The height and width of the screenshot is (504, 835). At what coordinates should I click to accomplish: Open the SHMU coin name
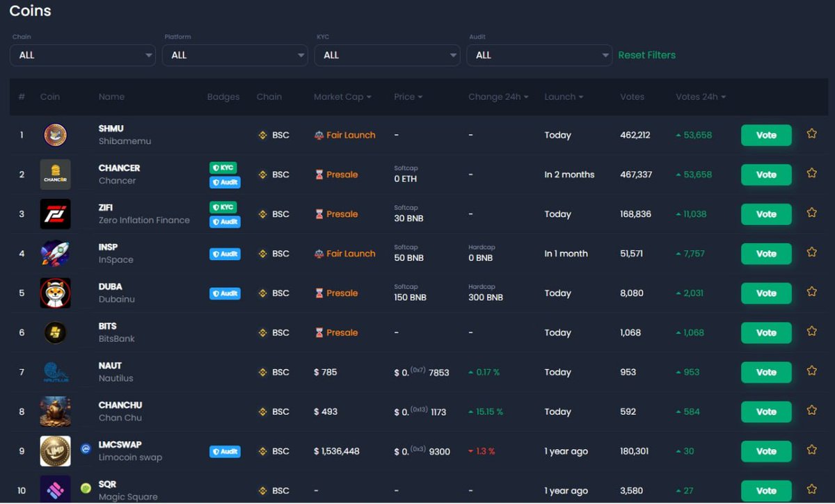[x=111, y=129]
